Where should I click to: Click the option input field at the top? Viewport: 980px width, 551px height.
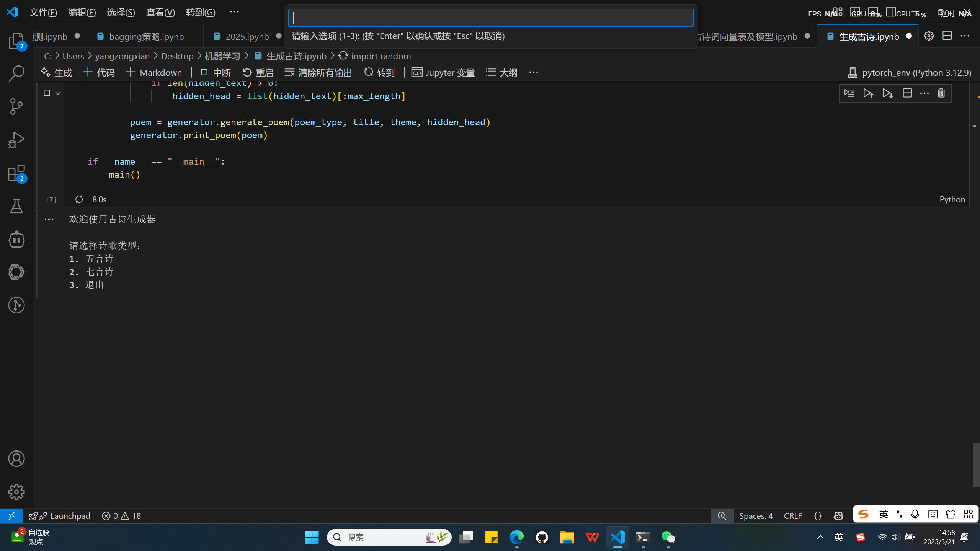(491, 18)
